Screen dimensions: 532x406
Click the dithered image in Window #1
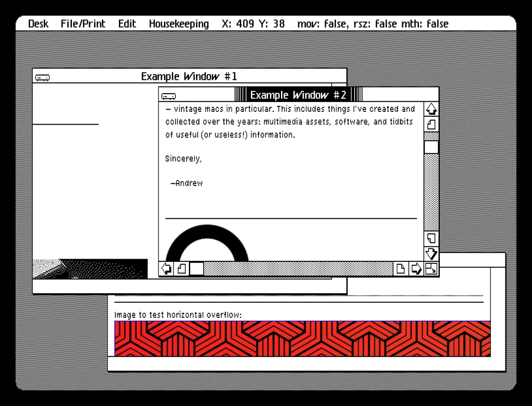click(x=90, y=269)
